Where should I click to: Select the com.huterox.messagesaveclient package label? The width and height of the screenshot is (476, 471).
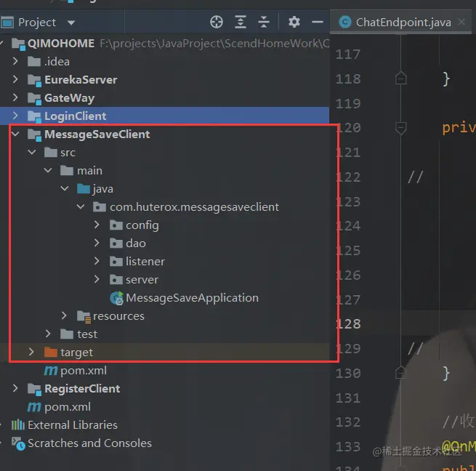[194, 207]
